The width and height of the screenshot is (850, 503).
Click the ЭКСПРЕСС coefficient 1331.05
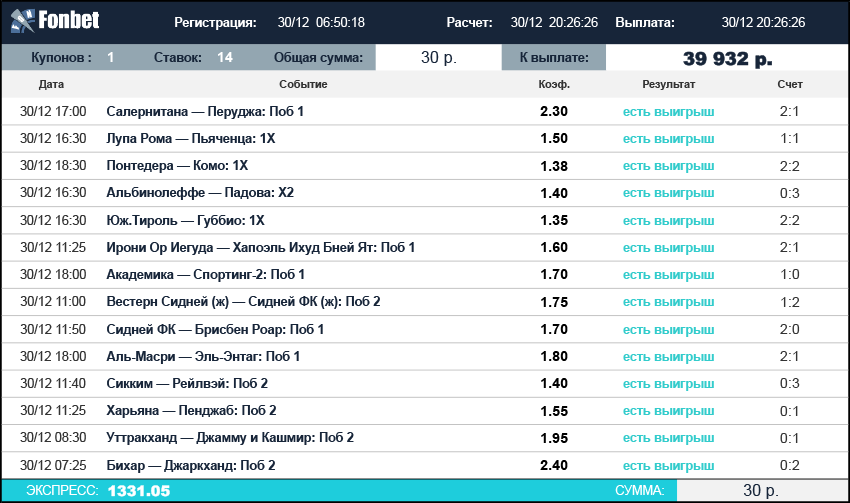(x=139, y=491)
